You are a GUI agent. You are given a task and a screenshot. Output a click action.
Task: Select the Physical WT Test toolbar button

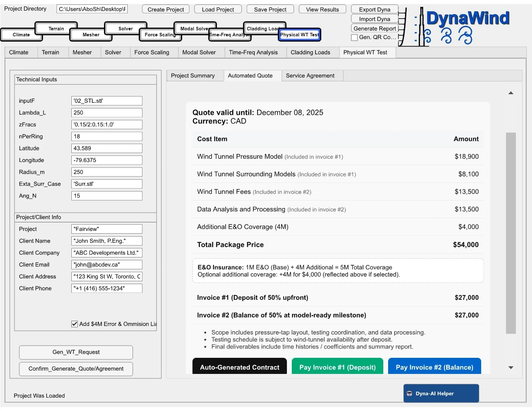pyautogui.click(x=299, y=35)
